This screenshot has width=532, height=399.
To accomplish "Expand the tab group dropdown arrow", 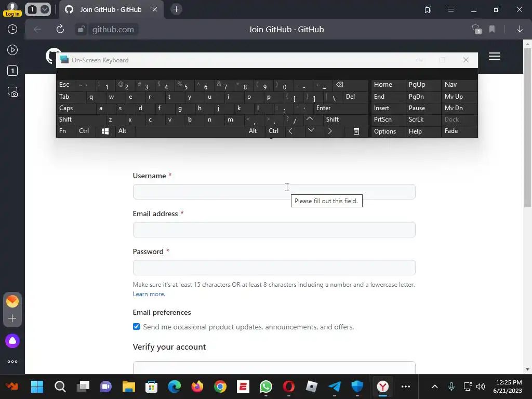I will click(45, 9).
